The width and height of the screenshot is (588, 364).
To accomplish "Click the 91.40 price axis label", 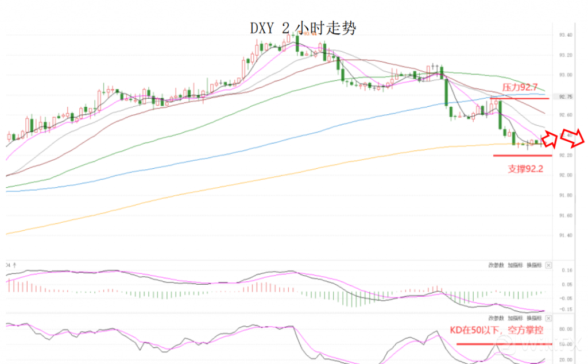I will coord(565,235).
